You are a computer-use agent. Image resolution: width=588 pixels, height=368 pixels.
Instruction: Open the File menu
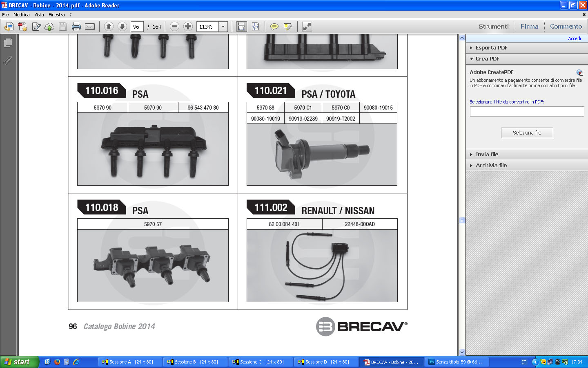click(x=5, y=15)
